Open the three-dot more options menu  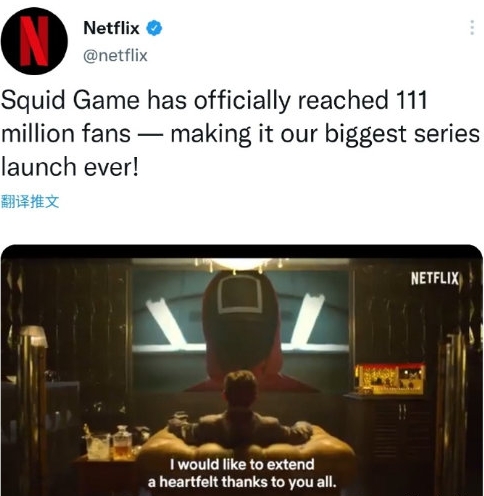(x=472, y=27)
